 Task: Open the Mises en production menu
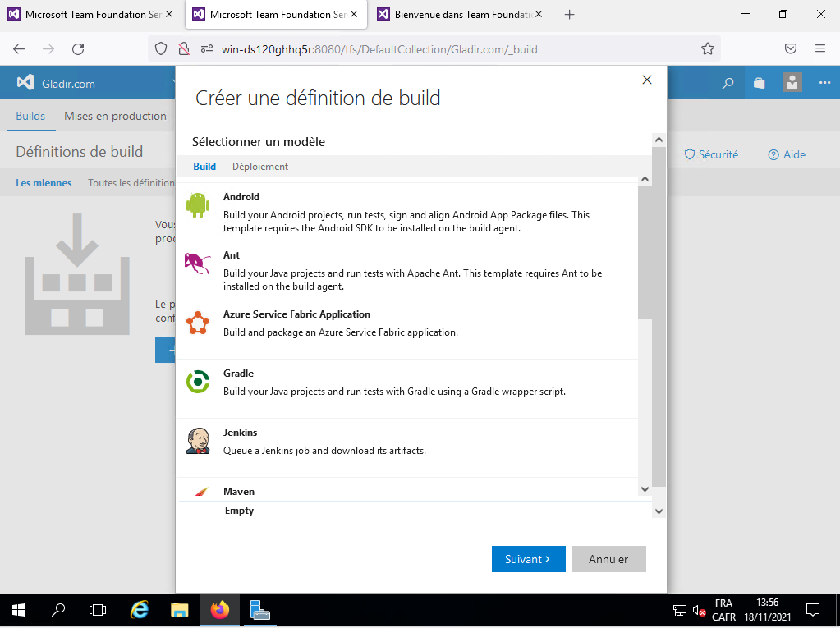point(115,116)
